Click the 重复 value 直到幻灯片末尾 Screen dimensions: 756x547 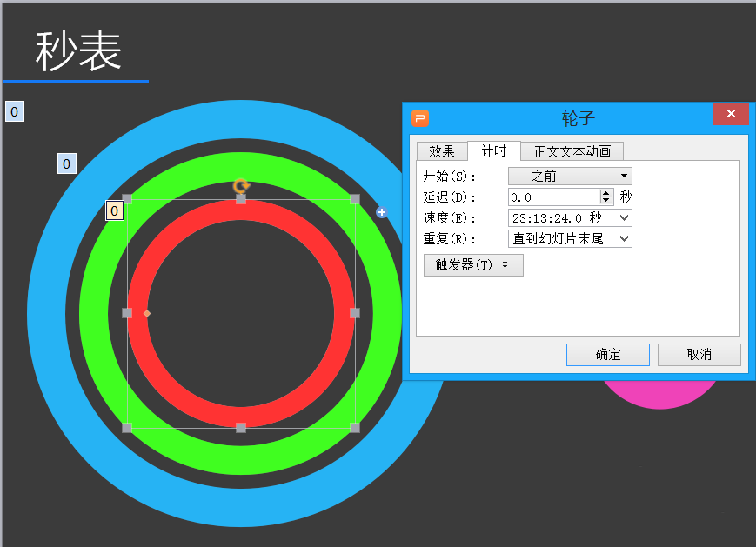point(558,238)
